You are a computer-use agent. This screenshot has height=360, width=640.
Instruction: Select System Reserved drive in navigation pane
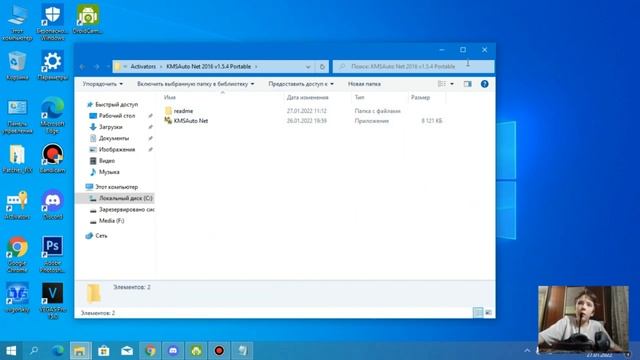pyautogui.click(x=122, y=209)
